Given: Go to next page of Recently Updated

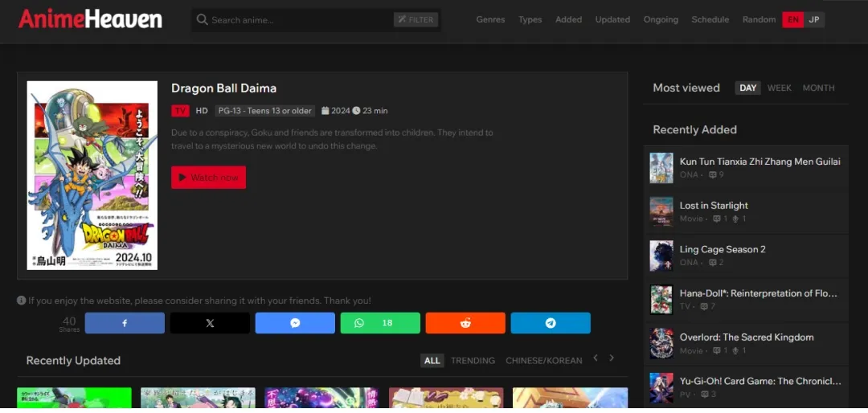Looking at the screenshot, I should pyautogui.click(x=612, y=358).
